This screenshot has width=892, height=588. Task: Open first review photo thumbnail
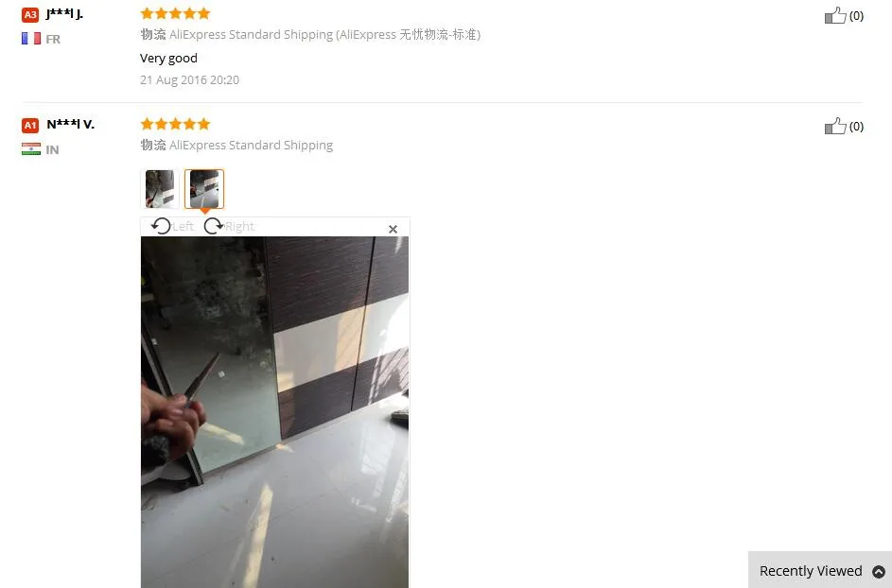coord(160,189)
